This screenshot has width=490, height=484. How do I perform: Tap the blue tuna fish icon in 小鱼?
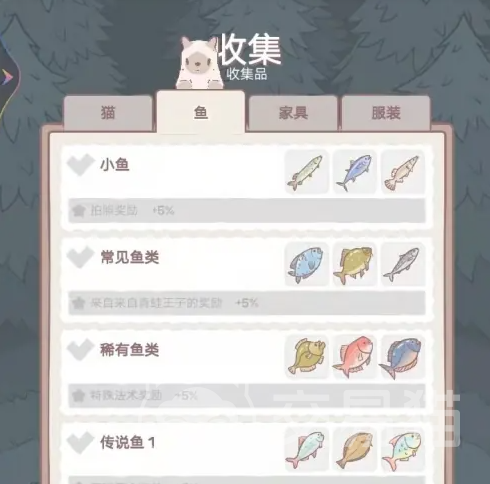[x=355, y=172]
